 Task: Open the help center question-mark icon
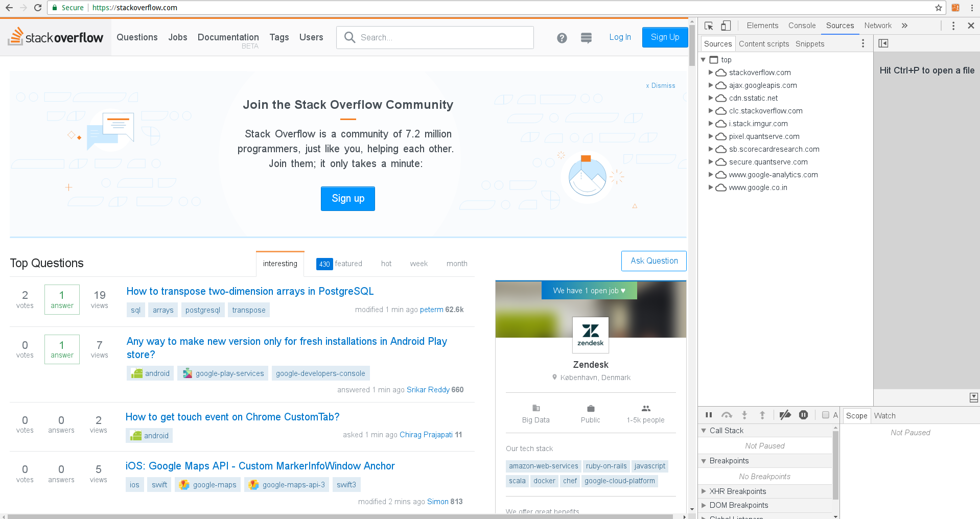562,38
